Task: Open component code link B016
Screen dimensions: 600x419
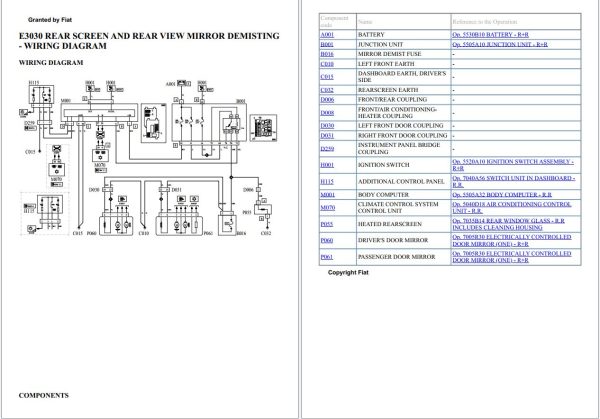Action: pos(327,54)
